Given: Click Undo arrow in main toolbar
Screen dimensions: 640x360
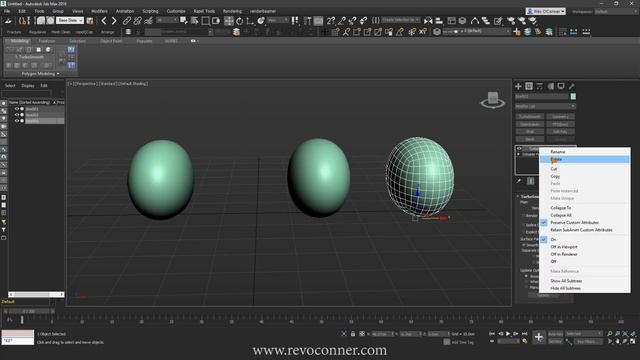Looking at the screenshot, I should pyautogui.click(x=104, y=20).
